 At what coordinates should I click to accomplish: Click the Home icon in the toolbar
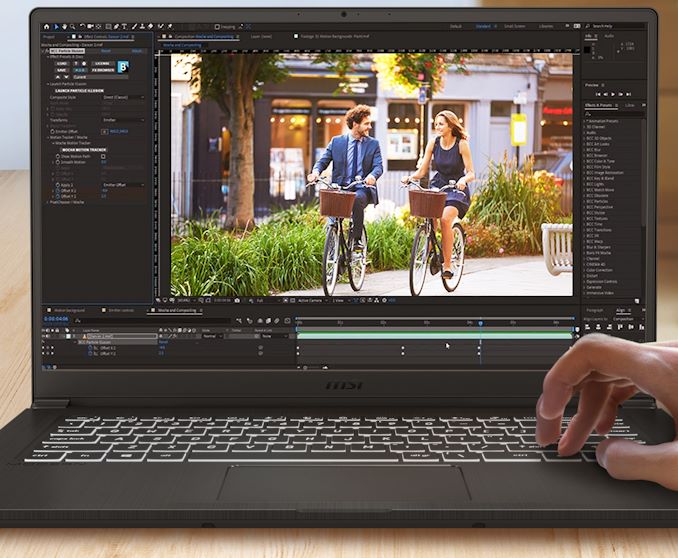[x=46, y=26]
